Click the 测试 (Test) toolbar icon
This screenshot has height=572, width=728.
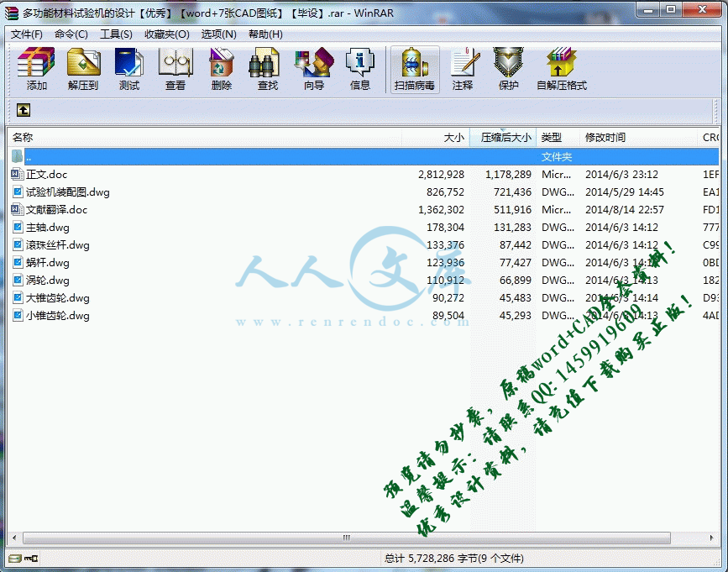pyautogui.click(x=129, y=69)
